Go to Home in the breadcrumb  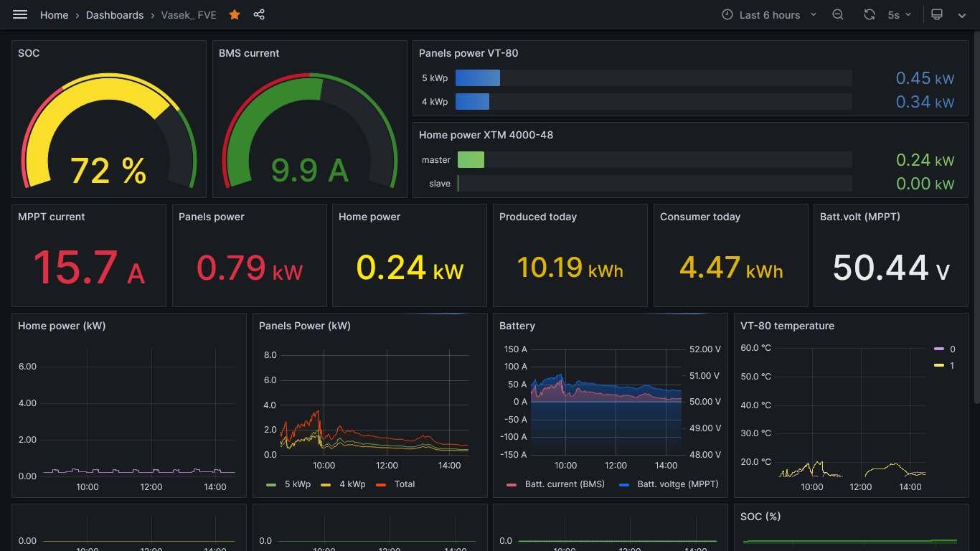click(54, 14)
